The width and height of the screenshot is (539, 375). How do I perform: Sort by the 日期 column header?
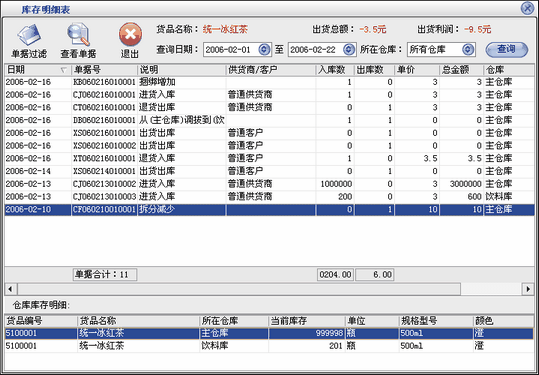pyautogui.click(x=38, y=70)
